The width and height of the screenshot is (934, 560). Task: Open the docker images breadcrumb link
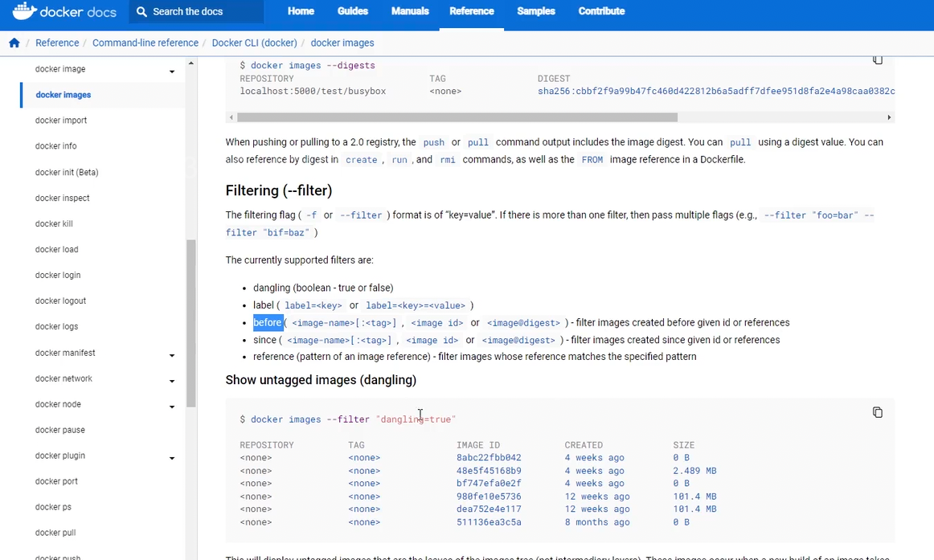(x=342, y=43)
